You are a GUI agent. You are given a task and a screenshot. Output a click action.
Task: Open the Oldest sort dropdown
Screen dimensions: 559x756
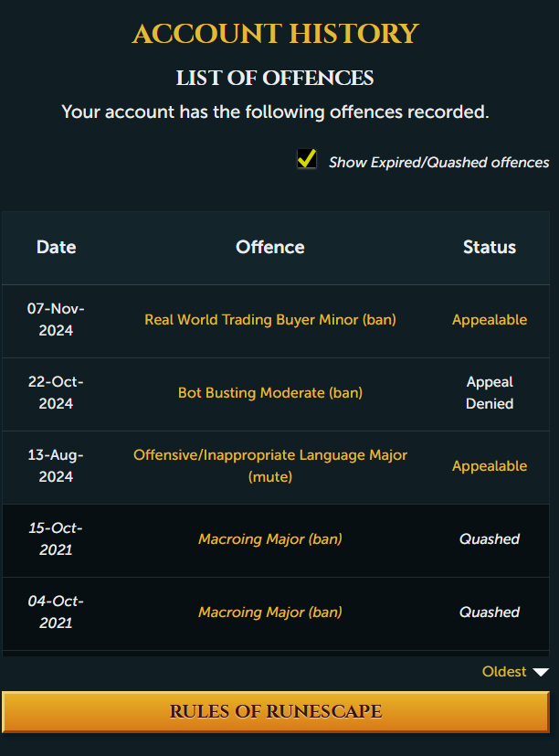point(515,672)
